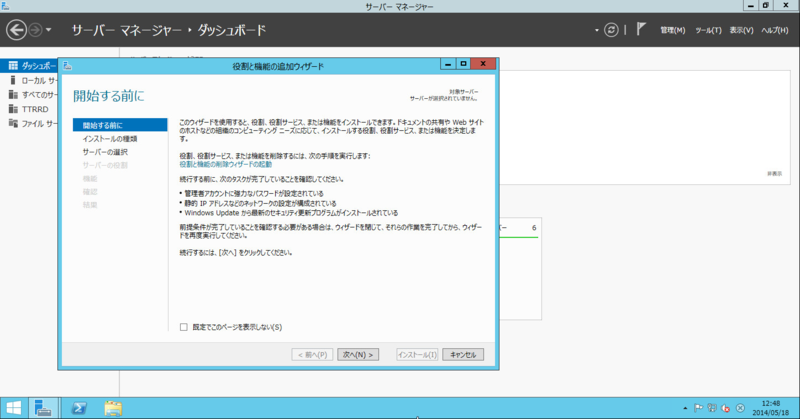Open File Explorer from the taskbar
This screenshot has width=800, height=419.
click(113, 408)
